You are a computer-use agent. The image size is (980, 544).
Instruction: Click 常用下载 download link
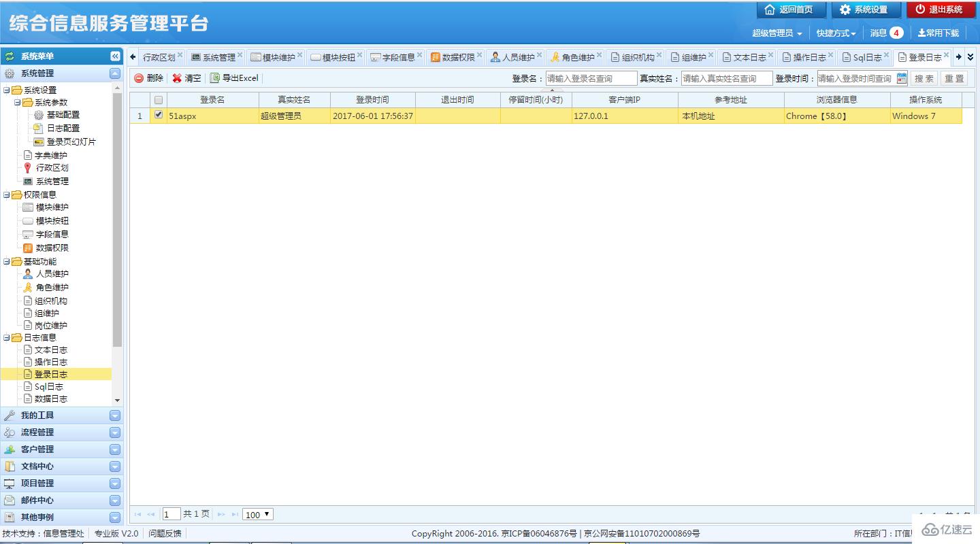click(x=938, y=33)
